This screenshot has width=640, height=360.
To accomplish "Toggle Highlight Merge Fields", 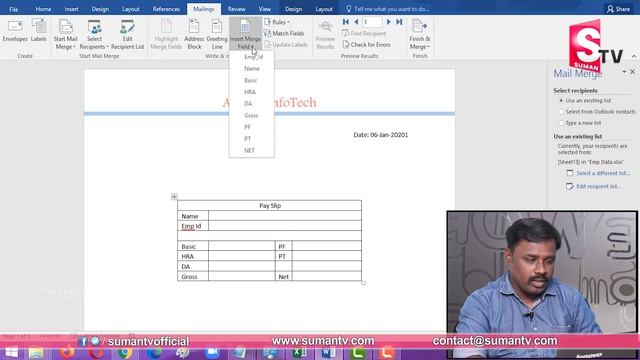I will pyautogui.click(x=166, y=35).
